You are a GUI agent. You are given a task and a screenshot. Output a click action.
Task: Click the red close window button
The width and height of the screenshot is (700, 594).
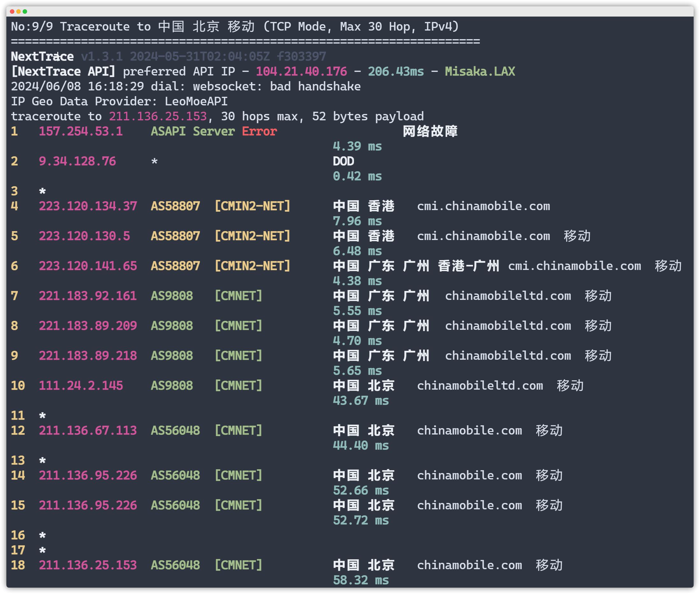point(12,11)
